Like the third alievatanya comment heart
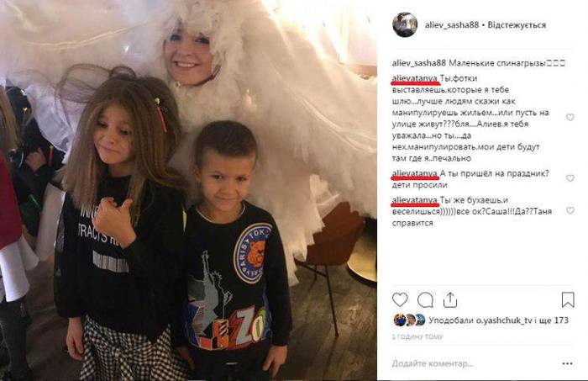 [570, 210]
